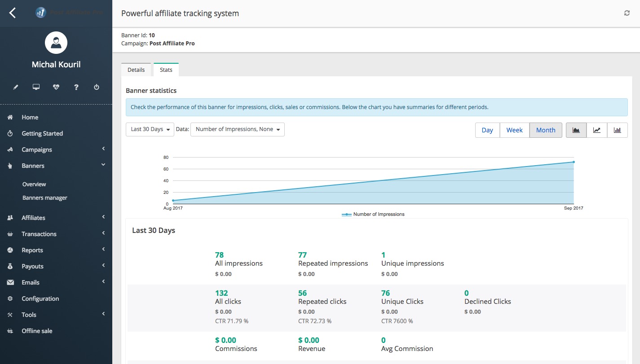
Task: Open help via the question mark icon
Action: pos(76,87)
